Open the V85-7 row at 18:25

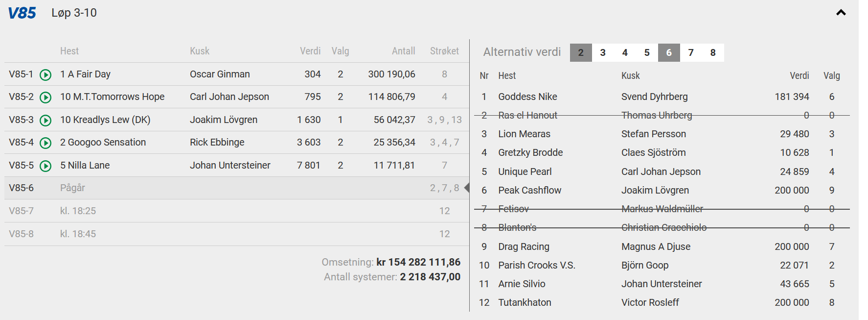pos(234,211)
